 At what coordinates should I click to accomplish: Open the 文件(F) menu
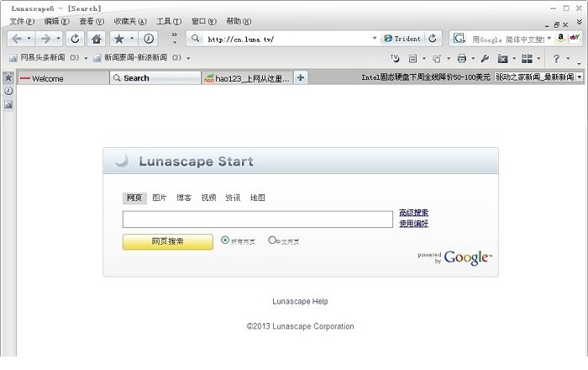(x=22, y=21)
